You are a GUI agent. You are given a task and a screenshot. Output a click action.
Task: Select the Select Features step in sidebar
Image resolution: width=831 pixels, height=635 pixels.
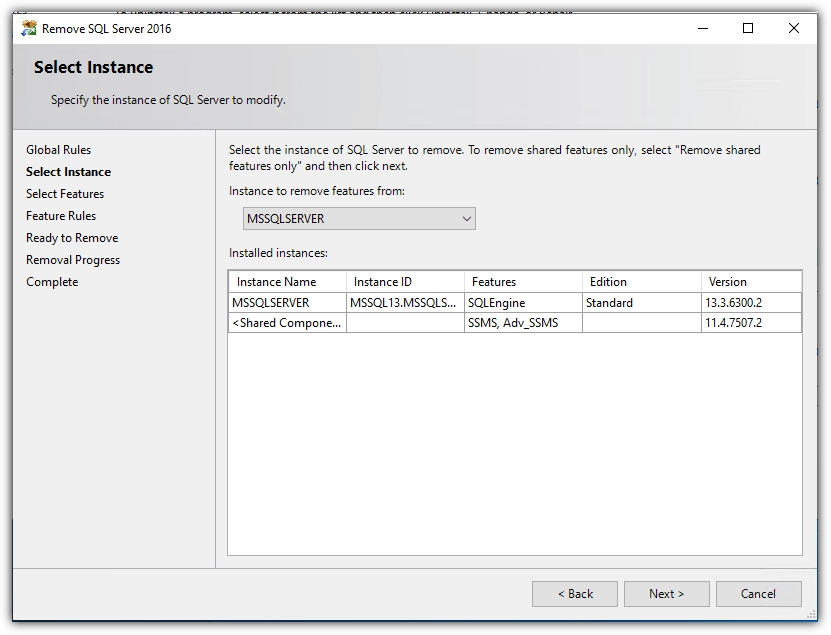click(65, 194)
